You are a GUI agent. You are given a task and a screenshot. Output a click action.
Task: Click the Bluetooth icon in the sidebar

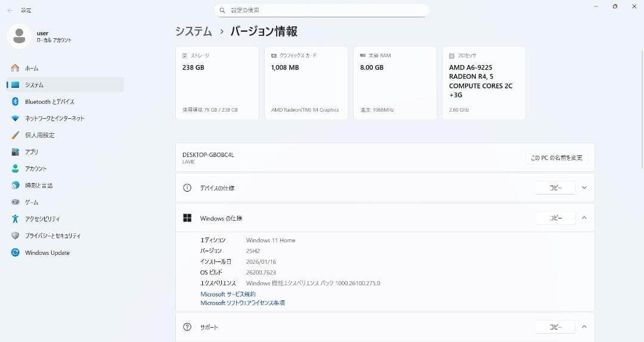pyautogui.click(x=15, y=101)
